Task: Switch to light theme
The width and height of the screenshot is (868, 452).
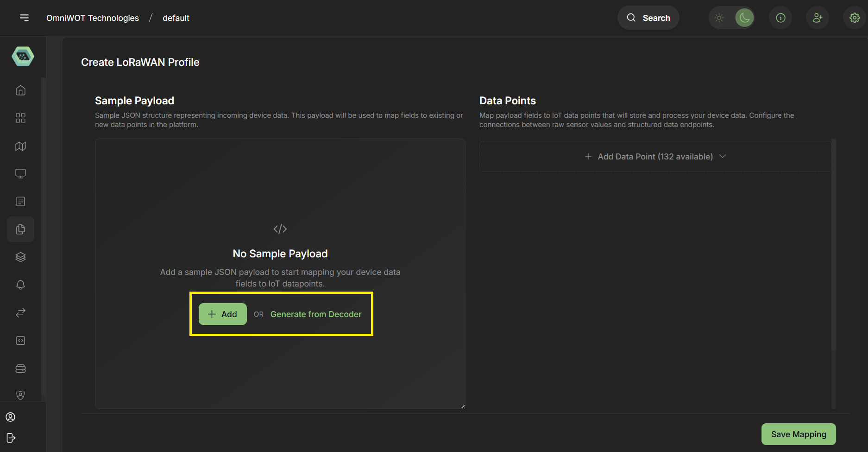Action: pos(719,18)
